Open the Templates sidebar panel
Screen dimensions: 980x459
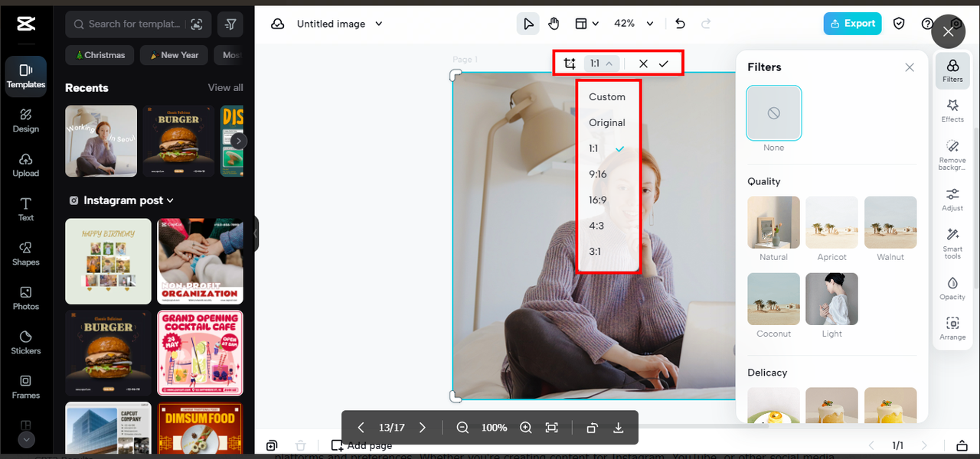(x=25, y=76)
